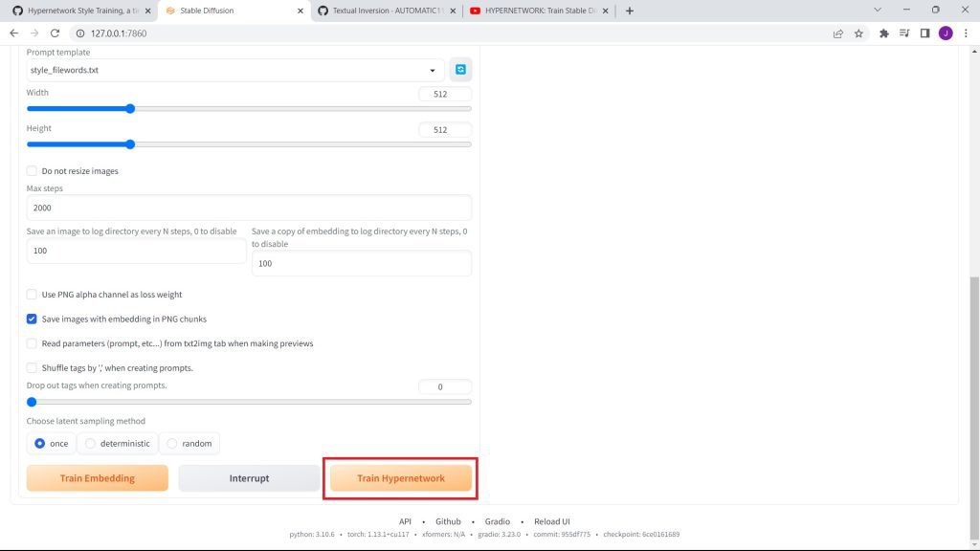Image resolution: width=980 pixels, height=551 pixels.
Task: Open browser extensions puzzle icon
Action: [x=884, y=33]
